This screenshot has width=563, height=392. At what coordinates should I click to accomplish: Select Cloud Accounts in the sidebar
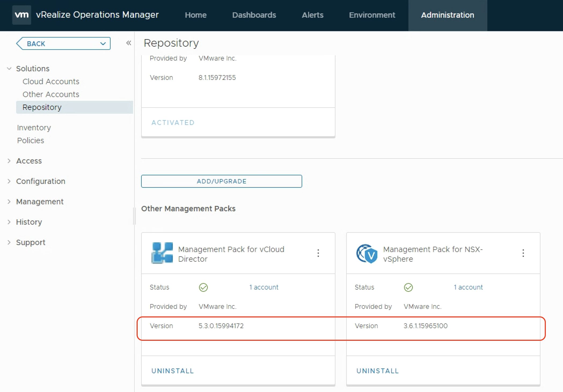click(x=51, y=82)
